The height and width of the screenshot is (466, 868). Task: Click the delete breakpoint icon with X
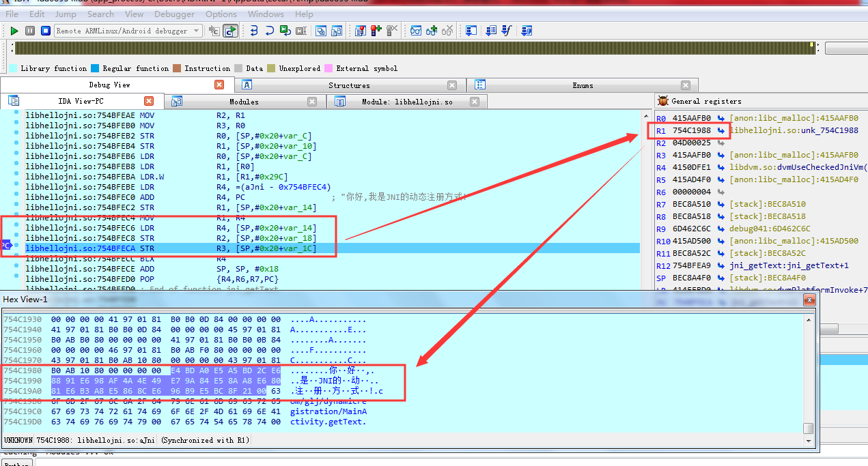tap(392, 31)
